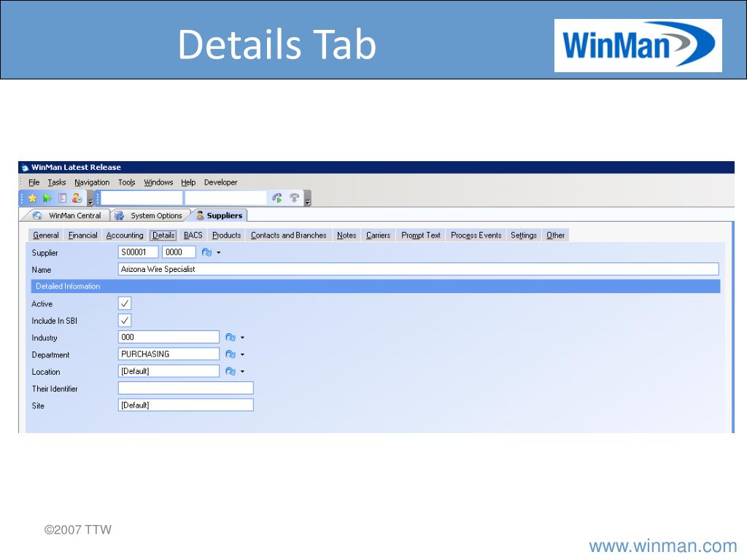Select the Suppliers window tab
The image size is (747, 560).
220,216
